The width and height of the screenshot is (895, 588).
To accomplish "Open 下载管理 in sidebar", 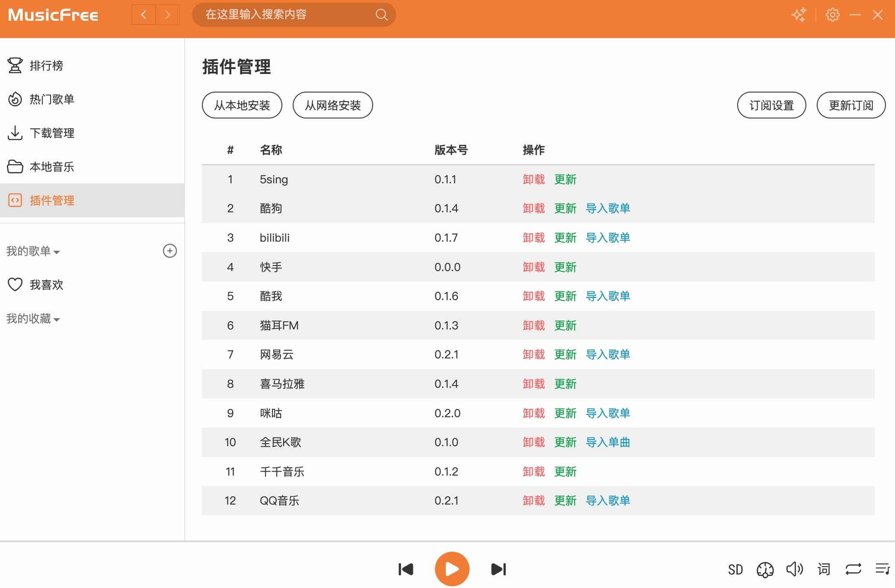I will [x=92, y=133].
